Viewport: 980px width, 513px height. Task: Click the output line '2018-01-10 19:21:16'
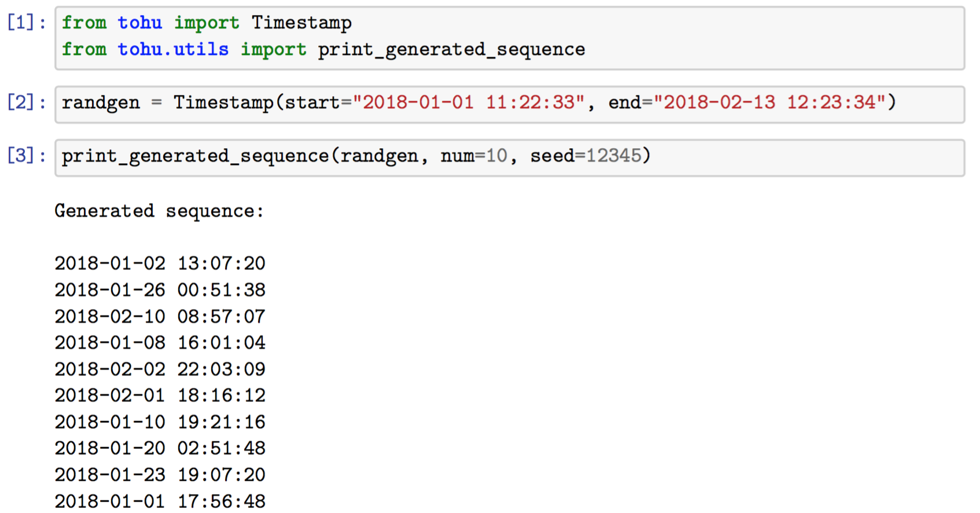[x=160, y=422]
